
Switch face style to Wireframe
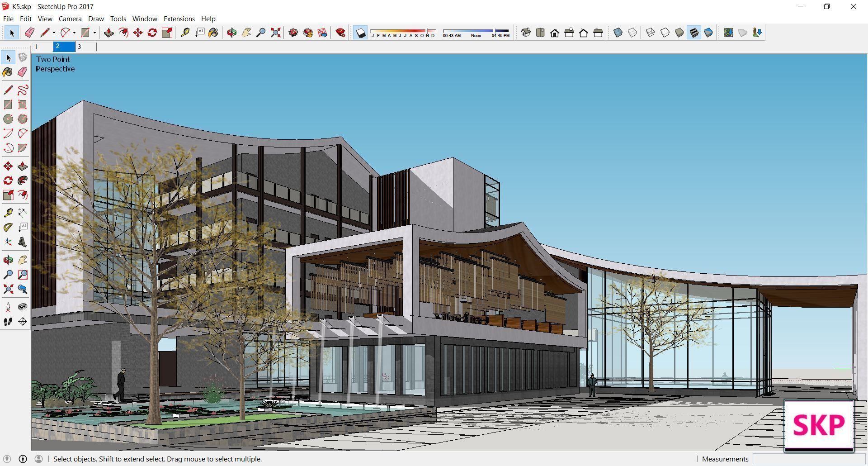[x=650, y=33]
